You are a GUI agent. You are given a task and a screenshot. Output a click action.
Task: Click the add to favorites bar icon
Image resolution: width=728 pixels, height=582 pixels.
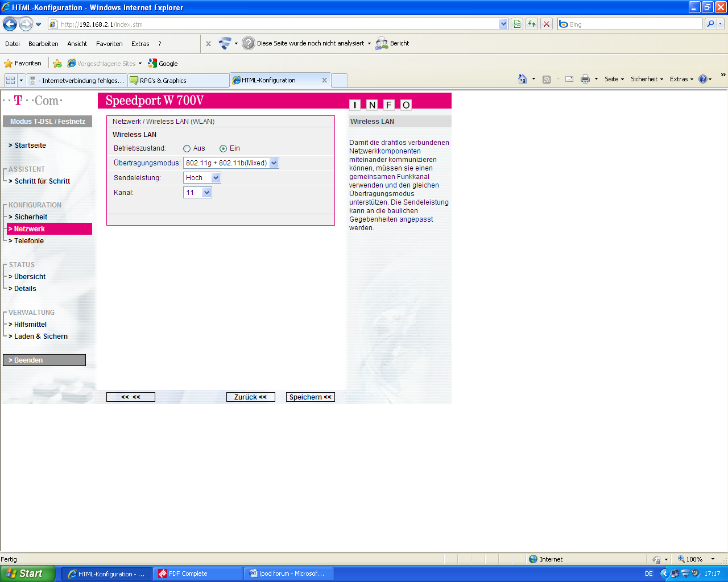pos(57,63)
